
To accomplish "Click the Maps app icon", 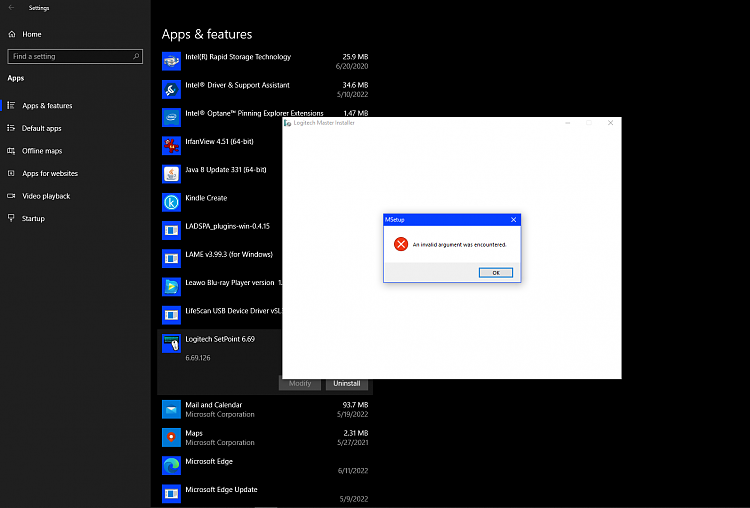I will [x=171, y=438].
